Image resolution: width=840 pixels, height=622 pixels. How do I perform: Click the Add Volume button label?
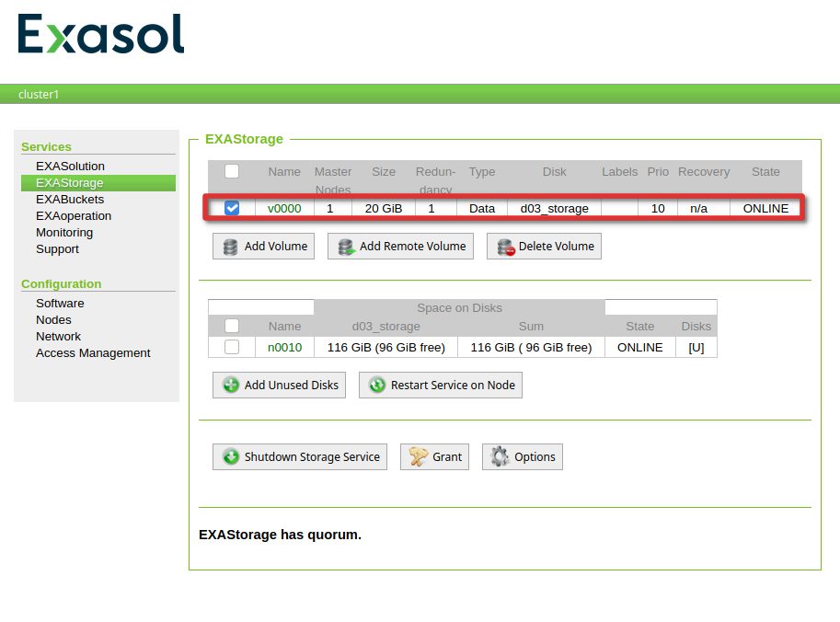[x=276, y=247]
